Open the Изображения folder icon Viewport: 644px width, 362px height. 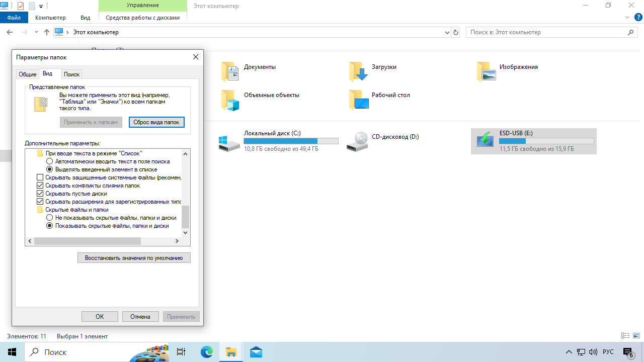pyautogui.click(x=486, y=72)
